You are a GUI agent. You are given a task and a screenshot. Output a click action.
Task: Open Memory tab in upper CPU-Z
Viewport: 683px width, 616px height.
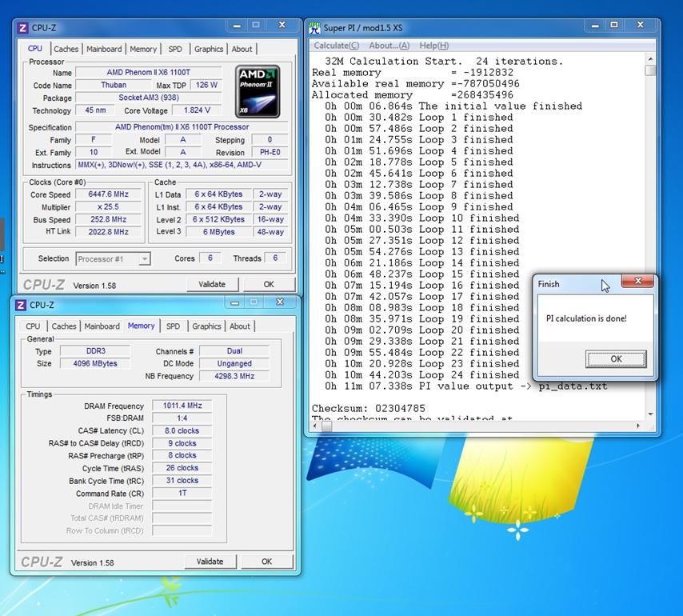click(x=143, y=49)
